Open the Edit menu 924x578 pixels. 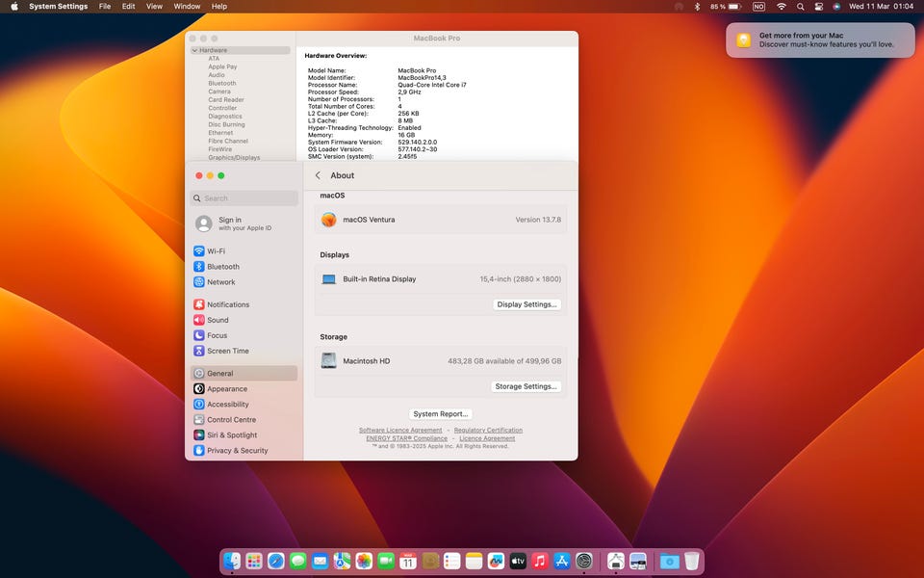(x=128, y=7)
